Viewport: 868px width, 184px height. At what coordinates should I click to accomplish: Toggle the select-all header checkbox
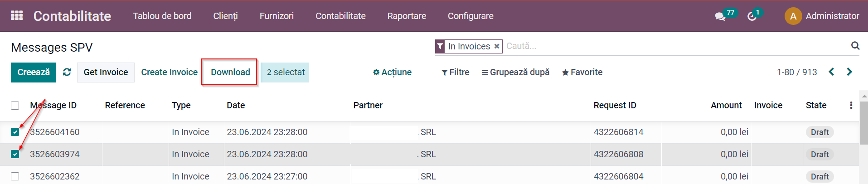coord(15,105)
